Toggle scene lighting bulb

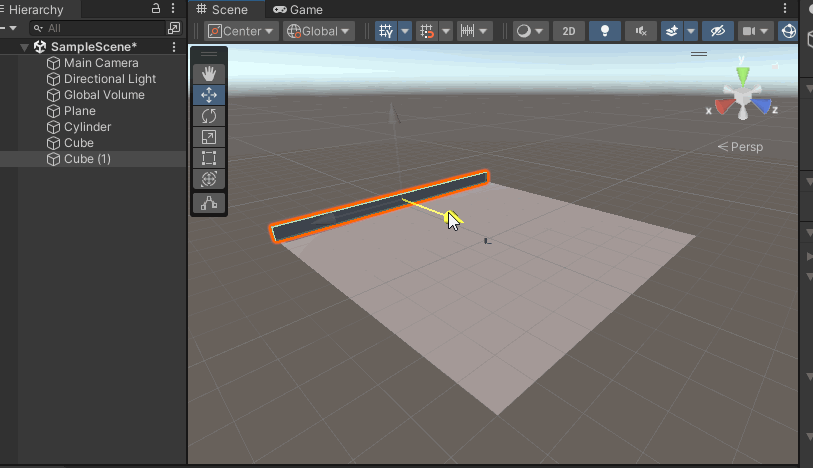[605, 31]
